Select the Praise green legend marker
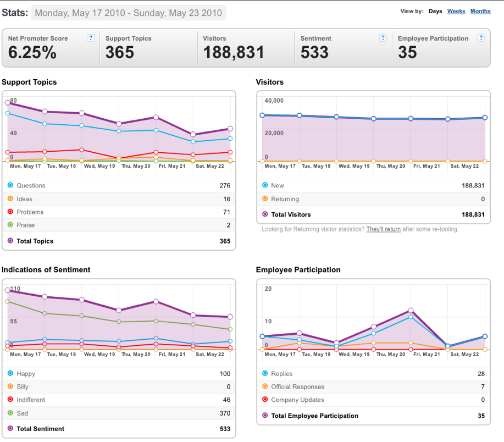This screenshot has height=442, width=504. (10, 225)
